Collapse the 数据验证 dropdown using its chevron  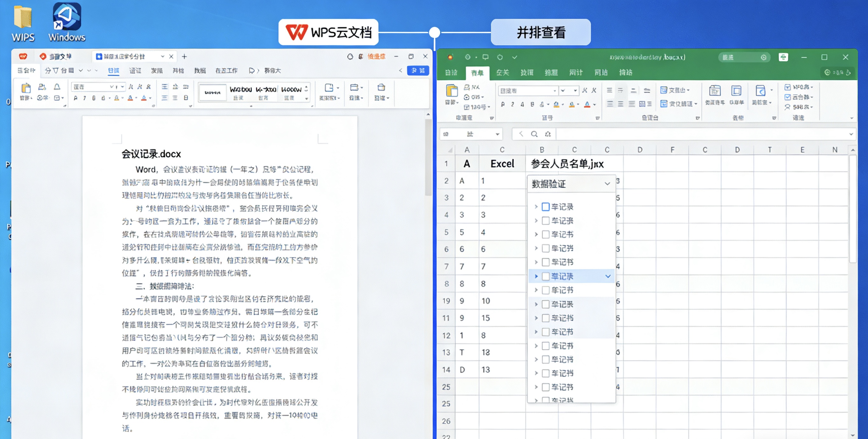pos(608,184)
